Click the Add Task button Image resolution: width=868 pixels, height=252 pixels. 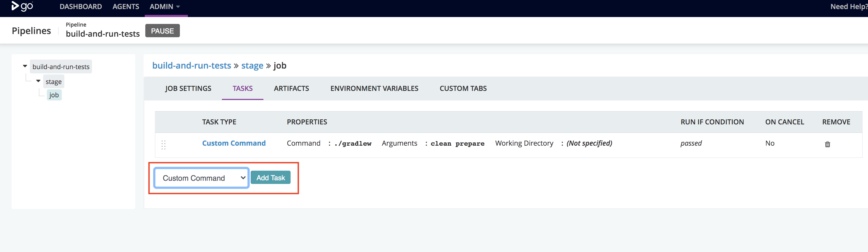[x=270, y=178]
